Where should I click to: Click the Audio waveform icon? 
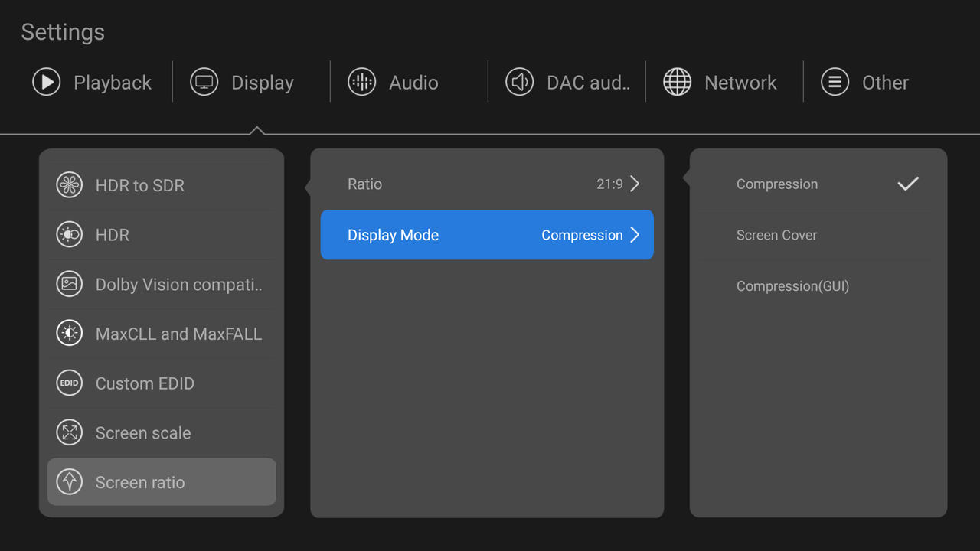[362, 82]
